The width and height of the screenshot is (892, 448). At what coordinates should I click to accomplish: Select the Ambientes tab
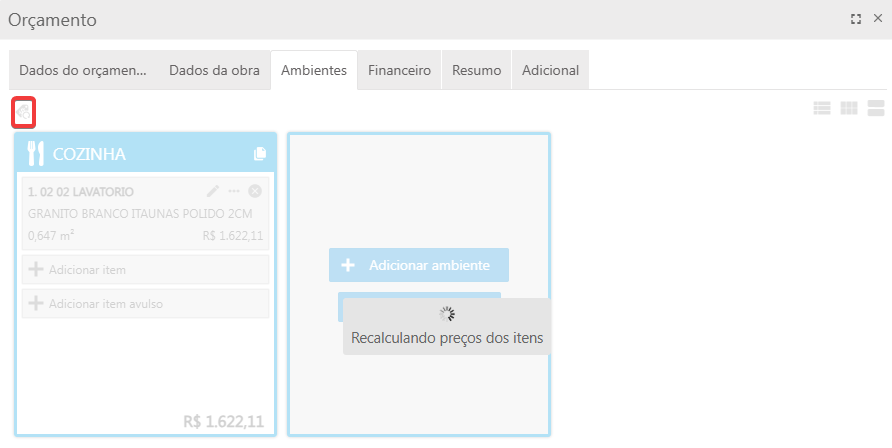point(314,71)
